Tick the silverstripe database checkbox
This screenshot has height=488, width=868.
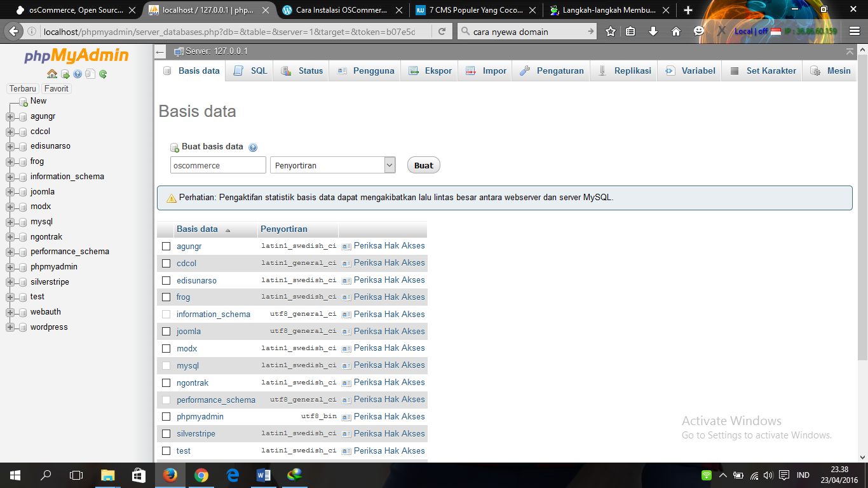(x=166, y=434)
